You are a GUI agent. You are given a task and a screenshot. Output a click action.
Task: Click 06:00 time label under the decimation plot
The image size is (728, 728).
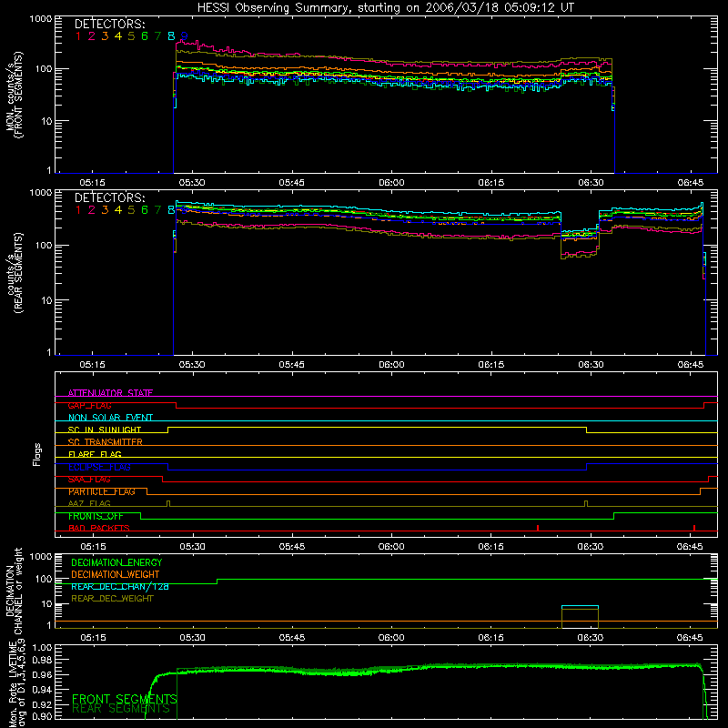[x=391, y=638]
